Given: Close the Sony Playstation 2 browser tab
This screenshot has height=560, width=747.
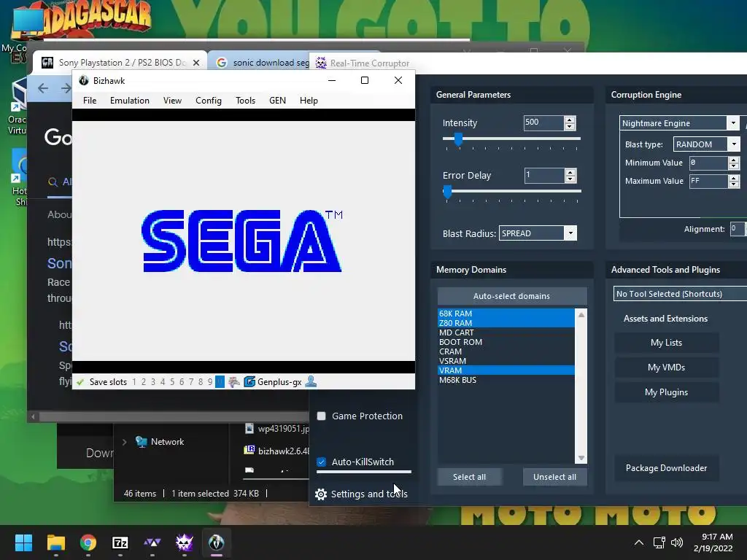Looking at the screenshot, I should point(196,63).
